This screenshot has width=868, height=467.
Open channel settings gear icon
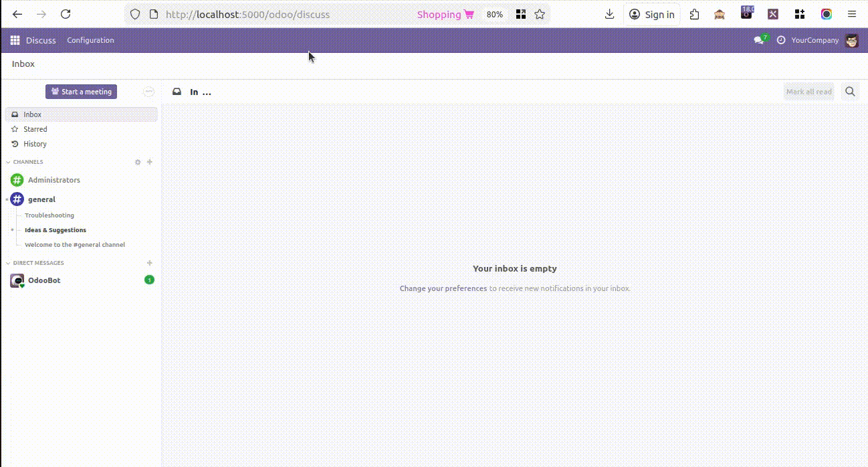pos(138,162)
